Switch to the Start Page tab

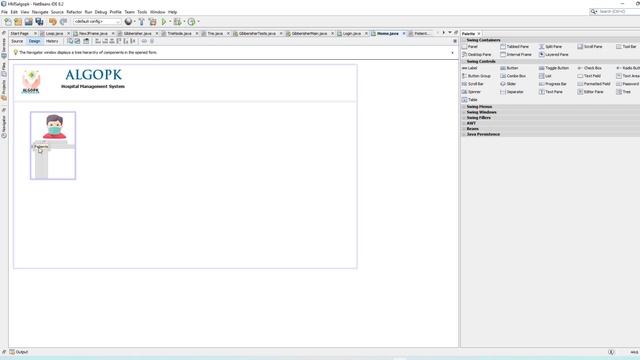(x=20, y=33)
